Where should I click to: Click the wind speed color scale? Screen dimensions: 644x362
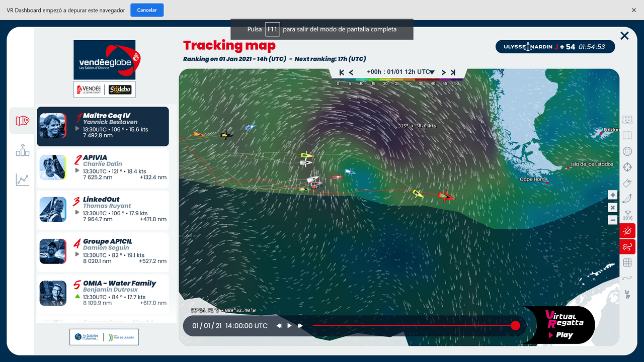click(x=397, y=81)
